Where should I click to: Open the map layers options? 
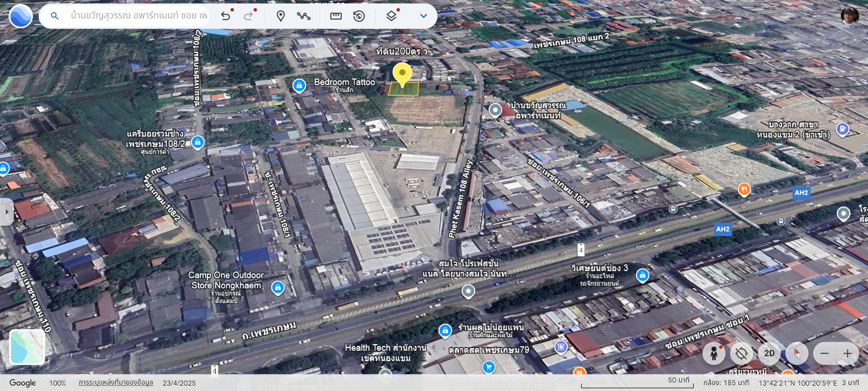click(x=392, y=16)
